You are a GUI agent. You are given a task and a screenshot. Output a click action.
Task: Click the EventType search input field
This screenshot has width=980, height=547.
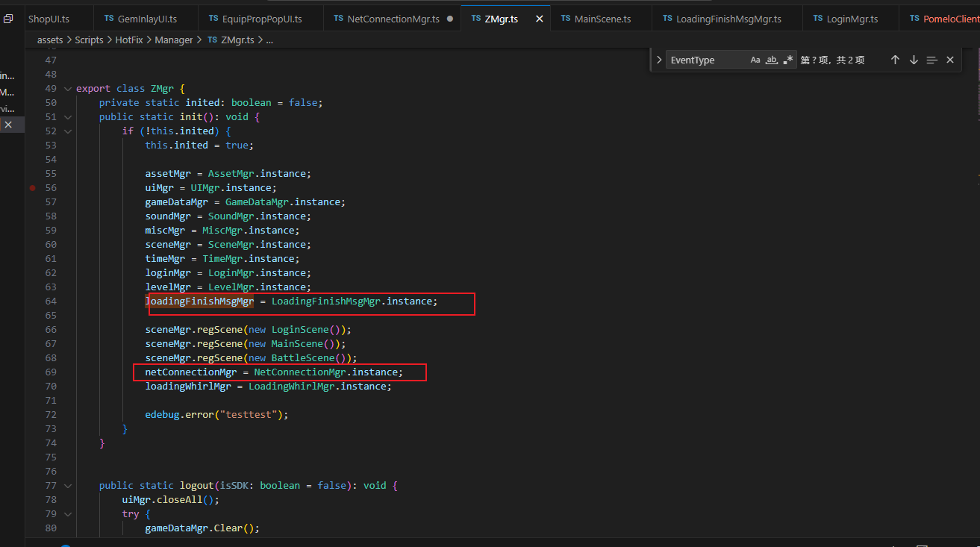point(705,60)
